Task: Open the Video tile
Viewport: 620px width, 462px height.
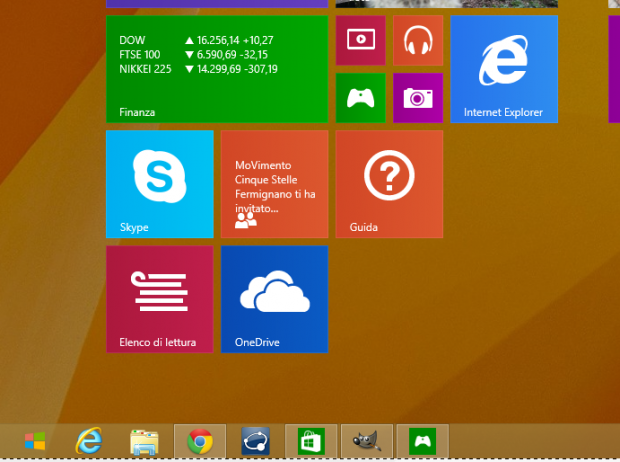Action: point(360,40)
